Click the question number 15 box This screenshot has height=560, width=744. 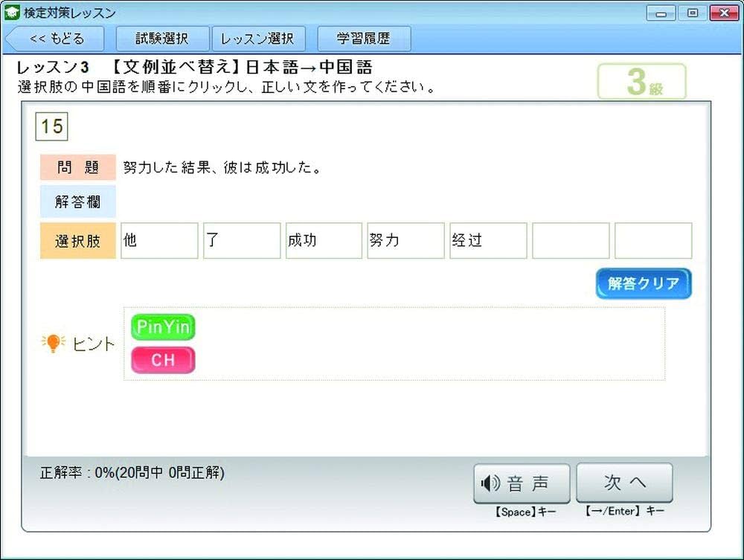(x=51, y=126)
